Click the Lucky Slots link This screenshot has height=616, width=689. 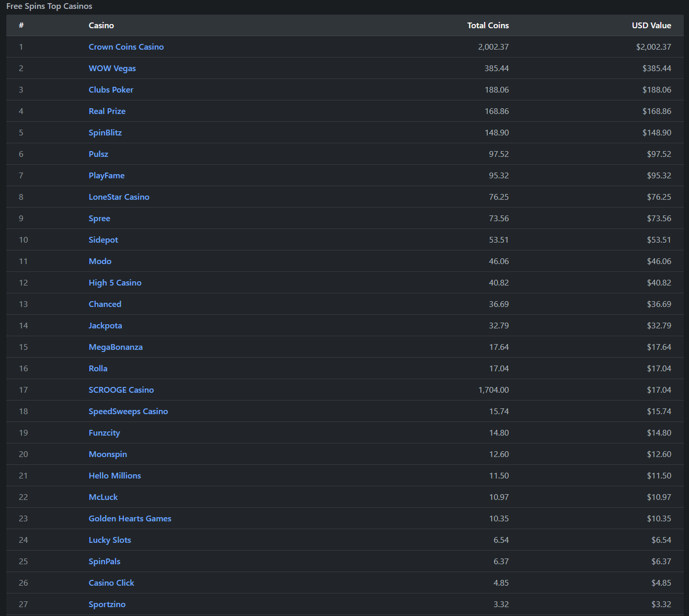110,540
